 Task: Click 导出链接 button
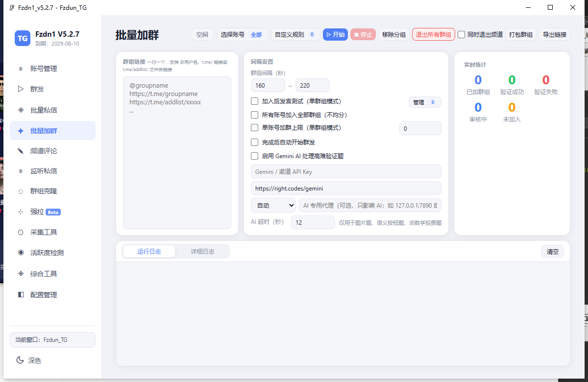555,35
